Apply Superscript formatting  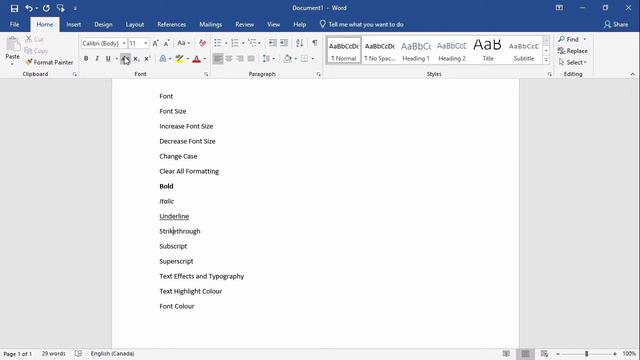[147, 59]
